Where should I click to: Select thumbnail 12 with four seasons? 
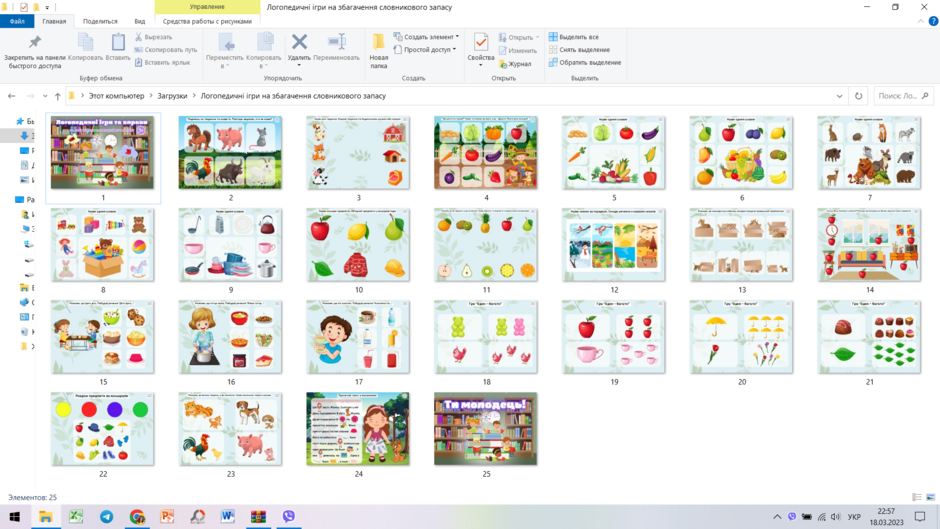[x=614, y=251]
